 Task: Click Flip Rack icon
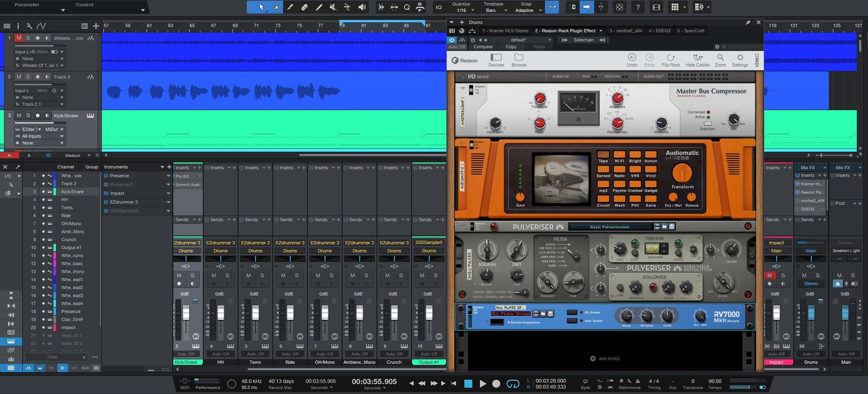(671, 60)
